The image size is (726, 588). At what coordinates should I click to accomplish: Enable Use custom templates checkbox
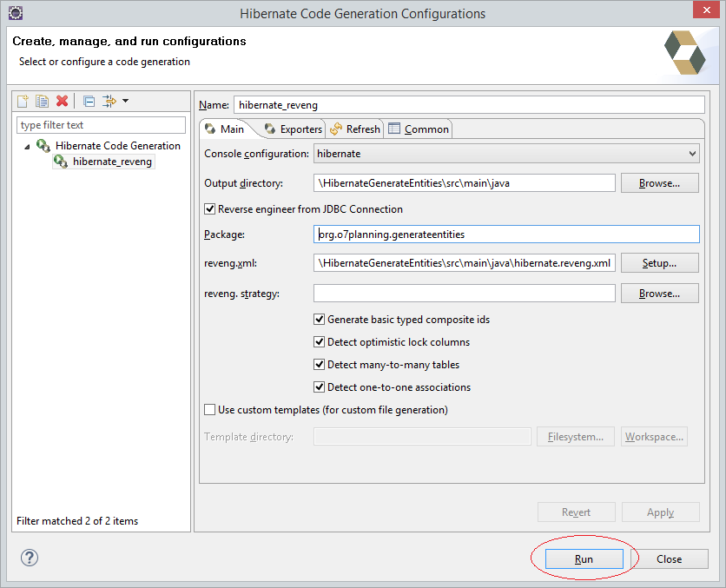[210, 410]
